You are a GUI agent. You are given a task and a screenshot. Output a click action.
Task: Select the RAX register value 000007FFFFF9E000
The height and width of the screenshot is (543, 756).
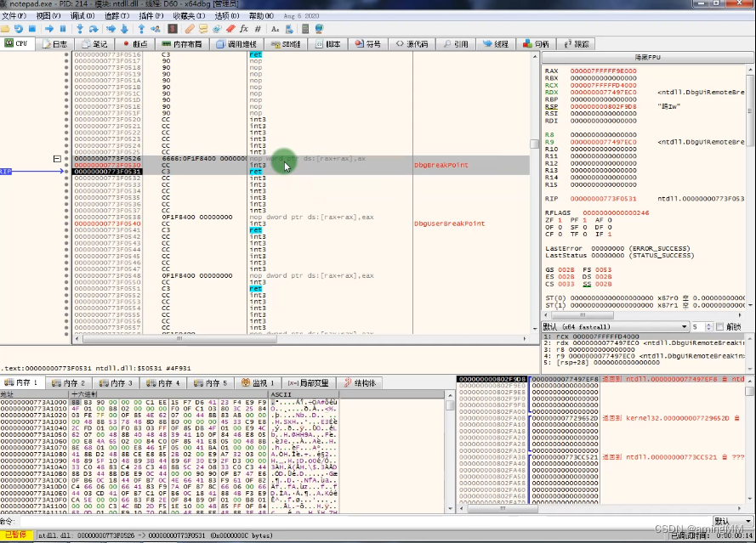(x=603, y=71)
